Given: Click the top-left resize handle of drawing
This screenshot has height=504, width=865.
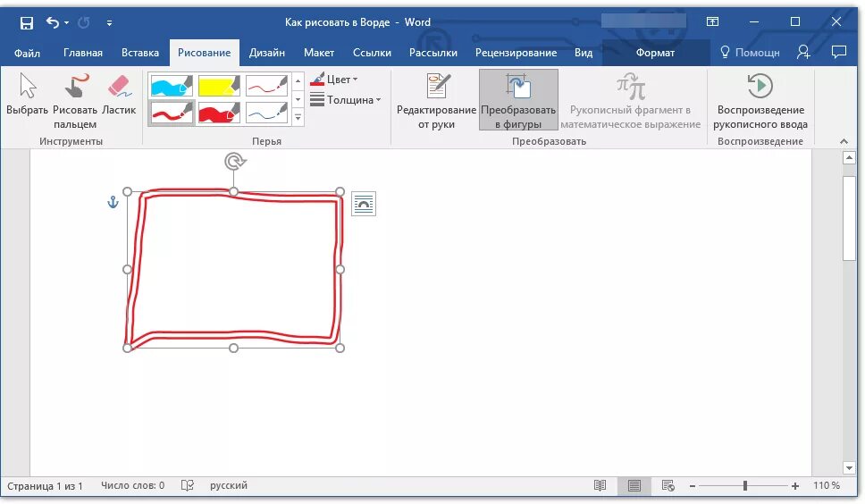Looking at the screenshot, I should coord(128,192).
